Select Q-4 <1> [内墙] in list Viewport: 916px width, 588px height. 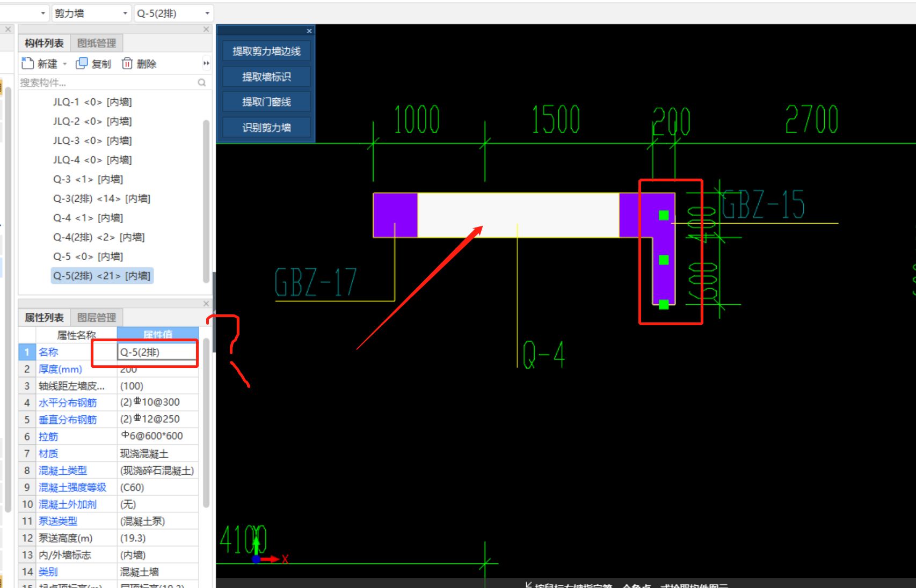click(x=88, y=218)
